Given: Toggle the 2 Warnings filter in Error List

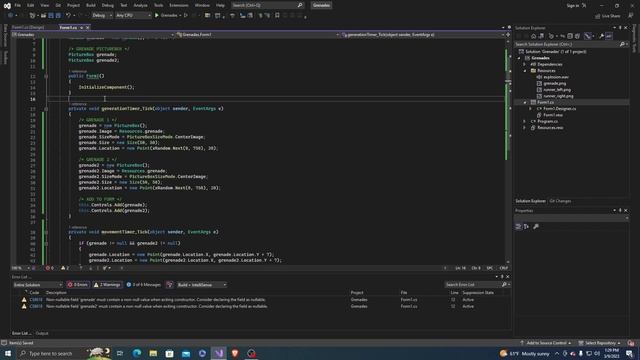Looking at the screenshot, I should pyautogui.click(x=107, y=284).
